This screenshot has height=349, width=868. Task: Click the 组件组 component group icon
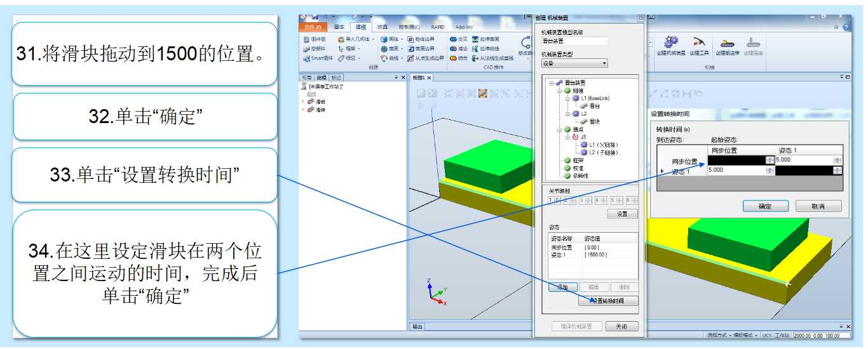pyautogui.click(x=306, y=39)
